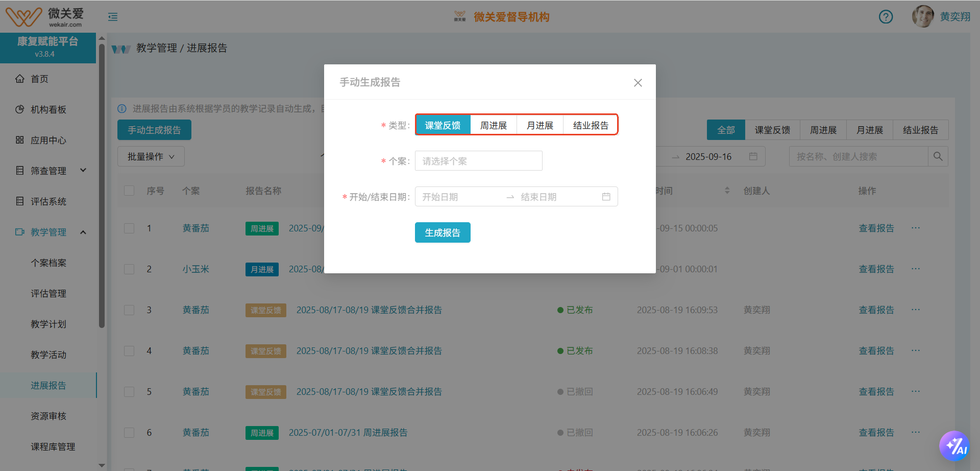Click the calendar icon in dialog date field
Image resolution: width=980 pixels, height=471 pixels.
tap(606, 197)
